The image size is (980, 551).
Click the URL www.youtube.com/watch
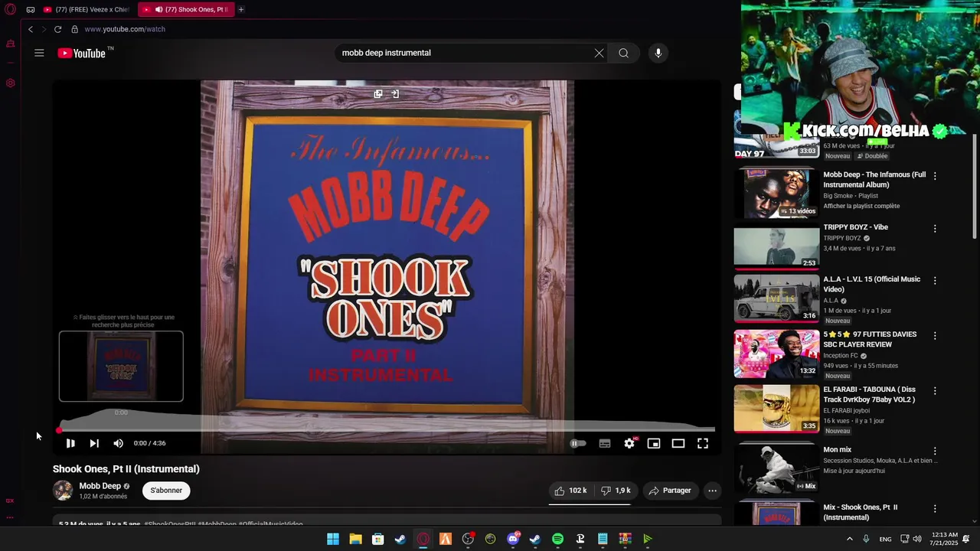[125, 29]
